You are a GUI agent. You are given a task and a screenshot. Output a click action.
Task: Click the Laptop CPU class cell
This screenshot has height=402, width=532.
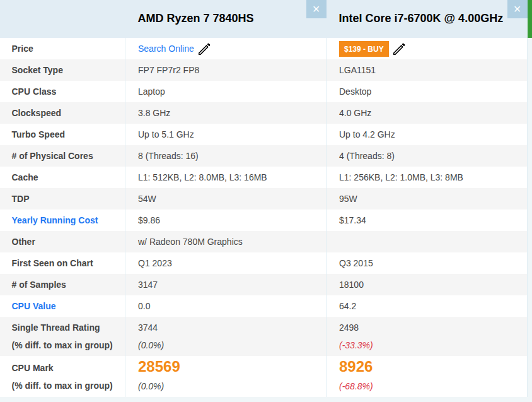point(151,92)
